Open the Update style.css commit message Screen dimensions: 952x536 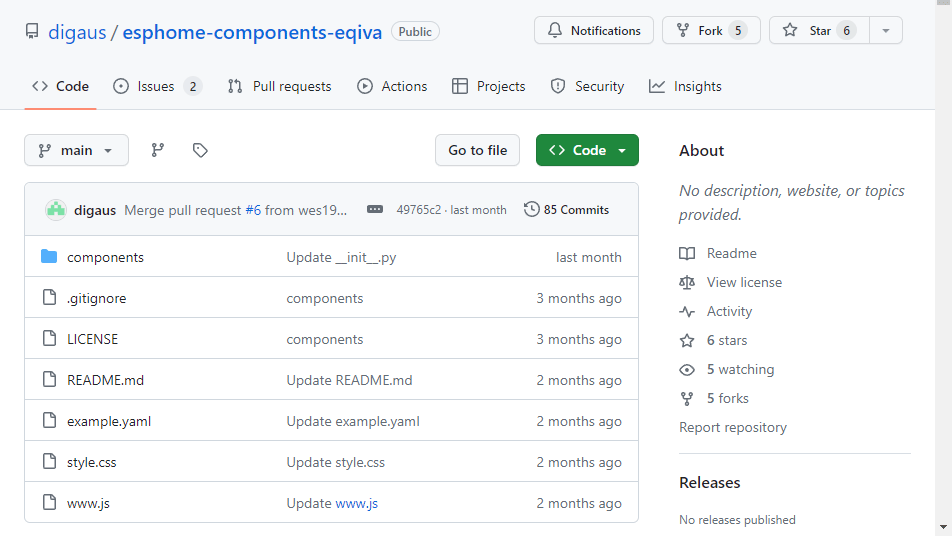coord(336,463)
